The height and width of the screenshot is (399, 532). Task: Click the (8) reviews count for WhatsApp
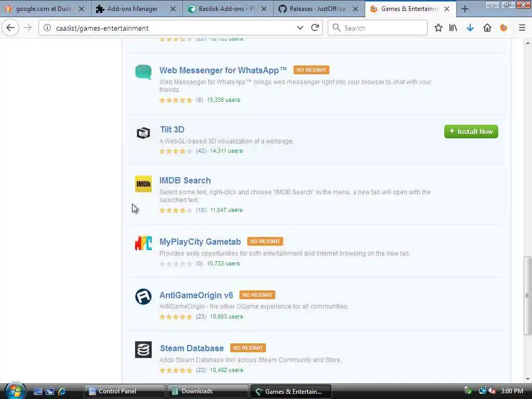click(x=199, y=100)
